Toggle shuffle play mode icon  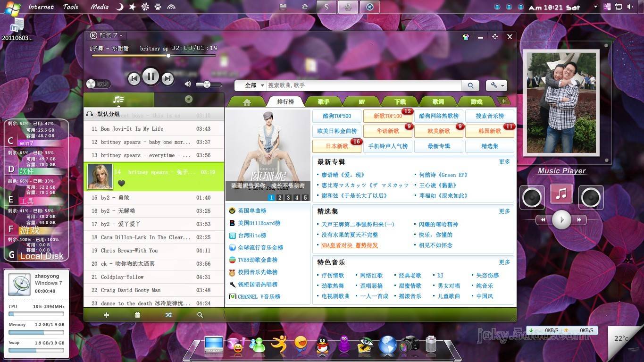pyautogui.click(x=168, y=315)
